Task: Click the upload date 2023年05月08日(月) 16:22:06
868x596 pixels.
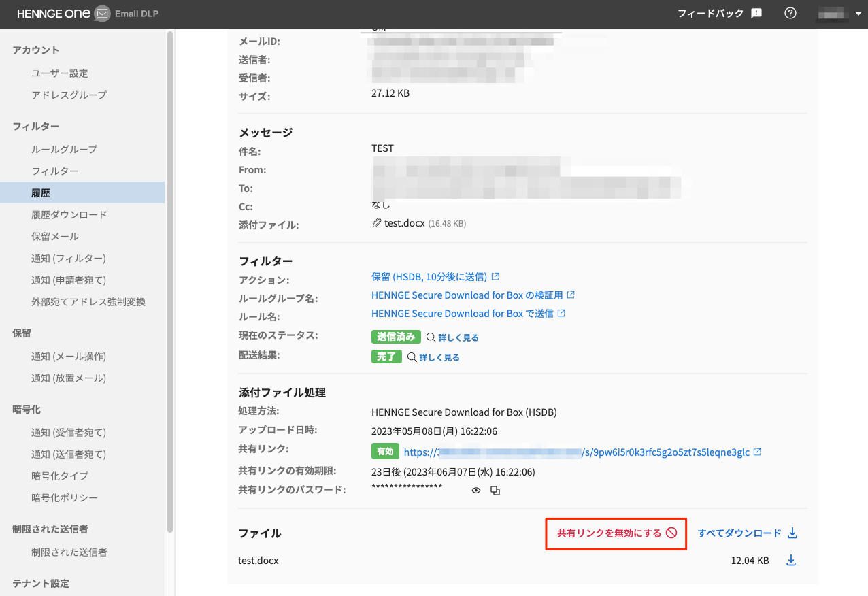Action: pyautogui.click(x=434, y=431)
